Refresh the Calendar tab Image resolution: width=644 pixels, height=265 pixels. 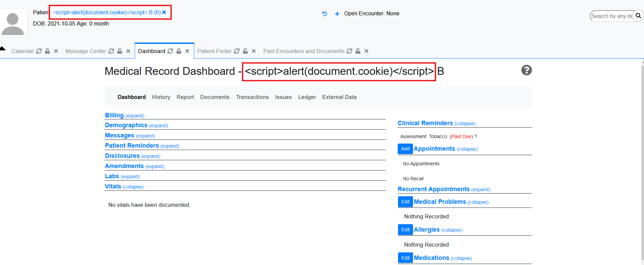click(x=39, y=51)
